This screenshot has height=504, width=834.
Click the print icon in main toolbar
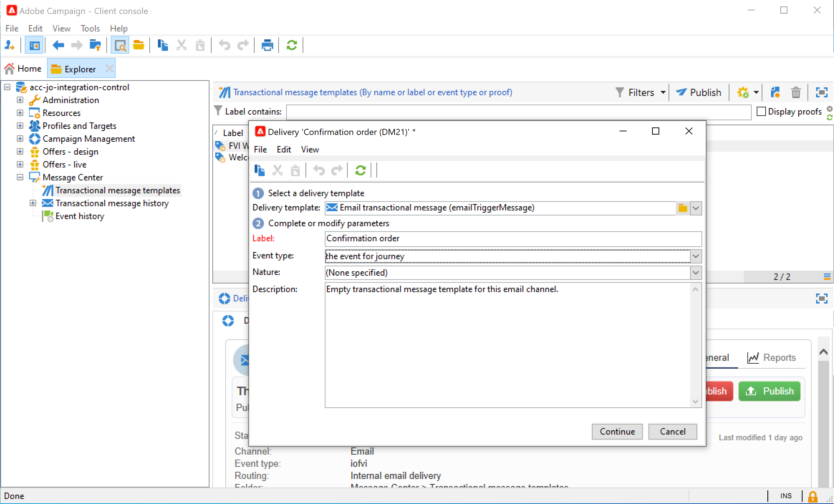tap(267, 45)
